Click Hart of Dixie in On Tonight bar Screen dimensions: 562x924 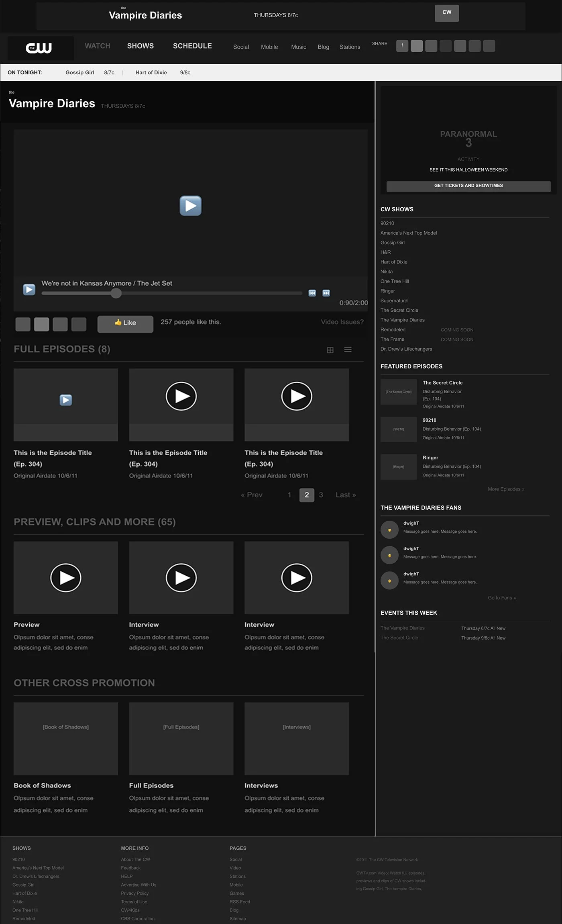click(151, 72)
